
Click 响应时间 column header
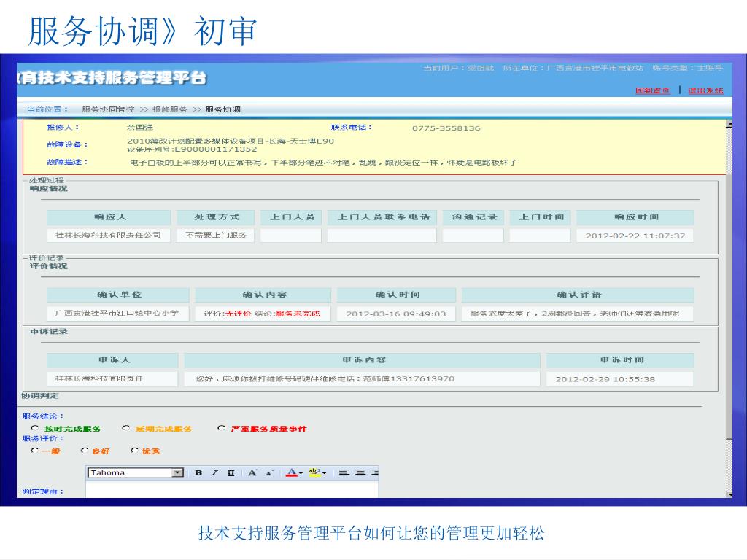click(x=635, y=217)
